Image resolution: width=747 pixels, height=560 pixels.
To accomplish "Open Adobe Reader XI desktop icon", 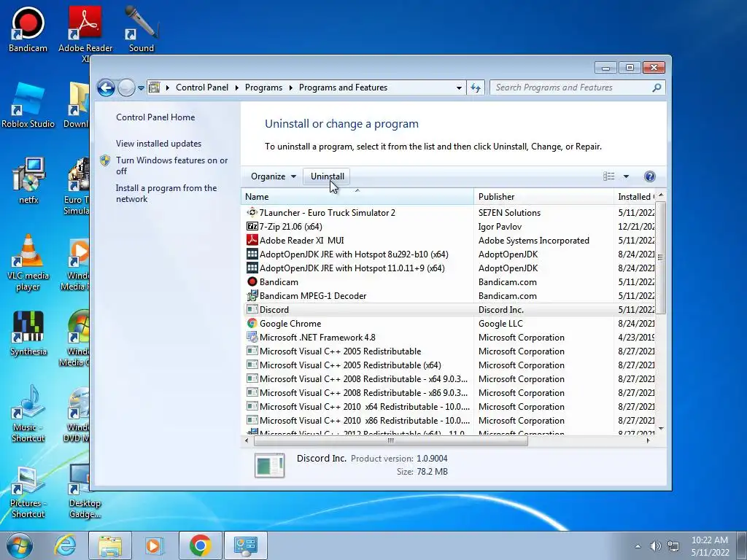I will pos(85,32).
